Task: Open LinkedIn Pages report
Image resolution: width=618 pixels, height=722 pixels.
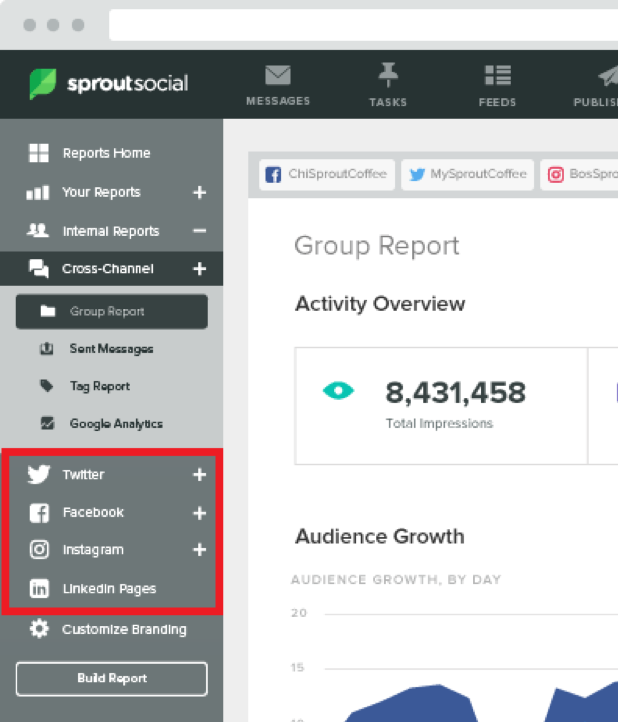Action: [x=110, y=588]
